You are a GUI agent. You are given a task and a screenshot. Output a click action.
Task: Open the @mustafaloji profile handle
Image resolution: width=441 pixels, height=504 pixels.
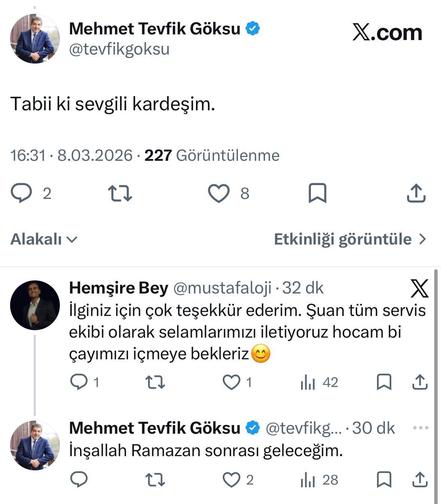tap(223, 288)
